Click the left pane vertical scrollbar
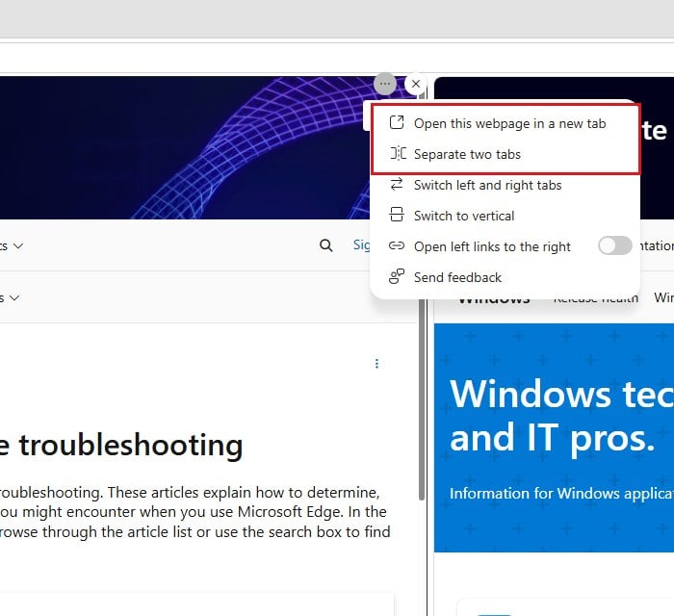The width and height of the screenshot is (674, 616). point(422,296)
